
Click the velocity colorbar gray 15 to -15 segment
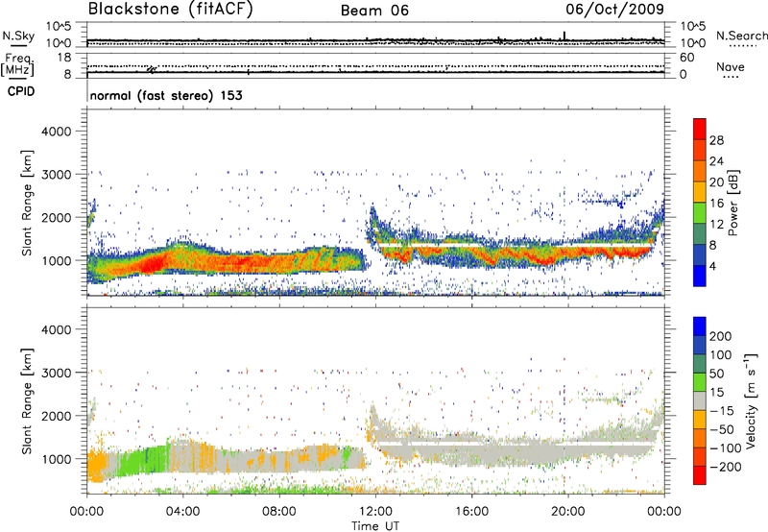tap(700, 400)
